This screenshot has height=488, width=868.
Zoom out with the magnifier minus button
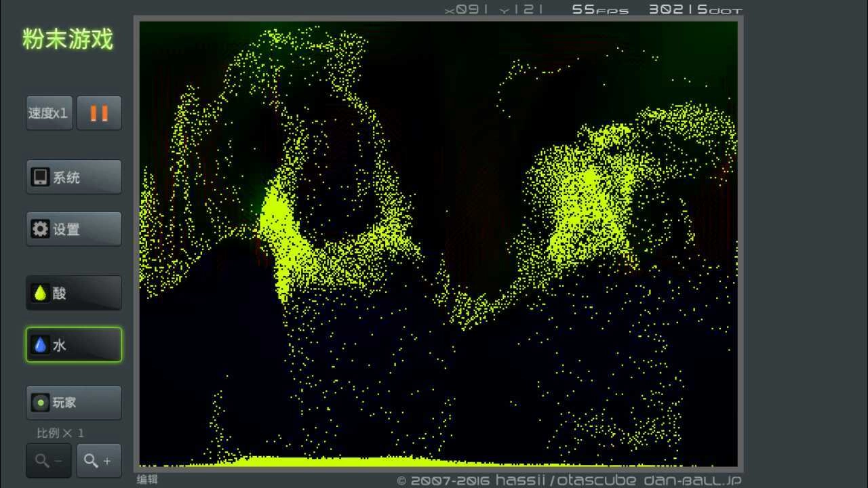tap(49, 461)
